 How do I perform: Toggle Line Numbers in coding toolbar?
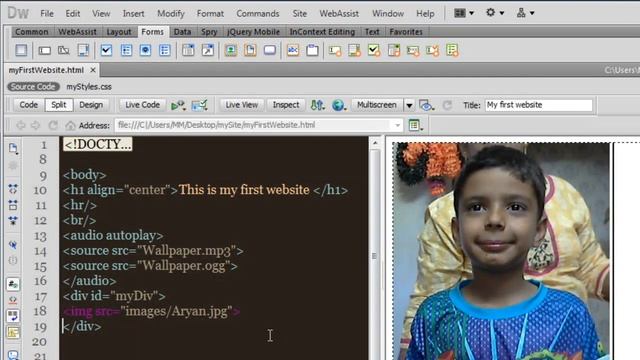click(x=13, y=284)
